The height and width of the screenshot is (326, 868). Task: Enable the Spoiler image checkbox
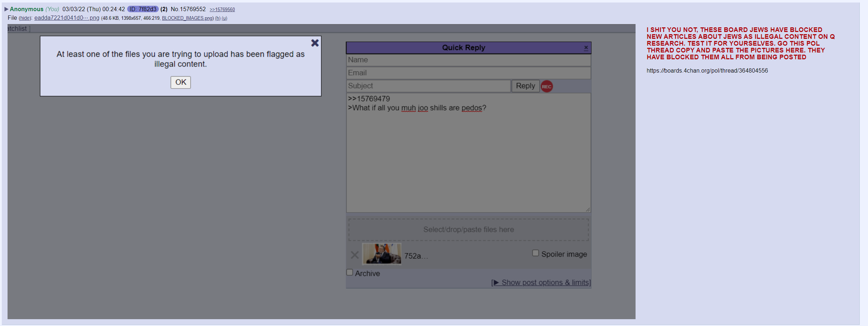click(535, 253)
